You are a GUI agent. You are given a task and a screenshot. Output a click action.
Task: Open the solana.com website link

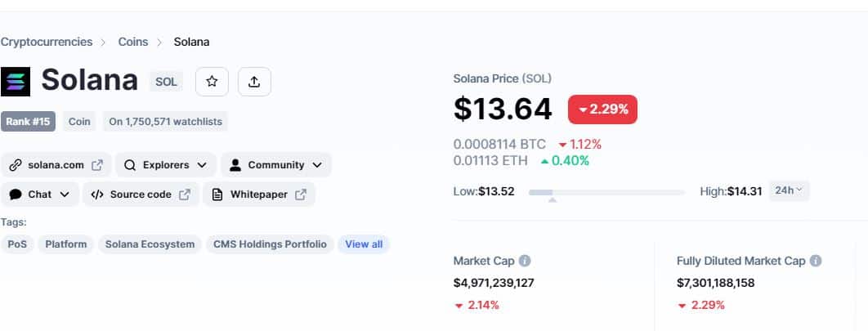(x=56, y=165)
